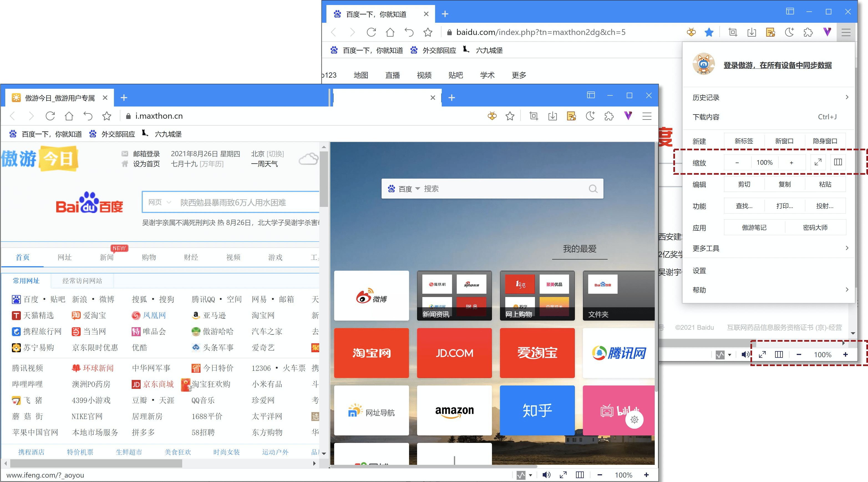Screen dimensions: 868x482
Task: Click the 密码大师 button in the menu
Action: coord(815,227)
